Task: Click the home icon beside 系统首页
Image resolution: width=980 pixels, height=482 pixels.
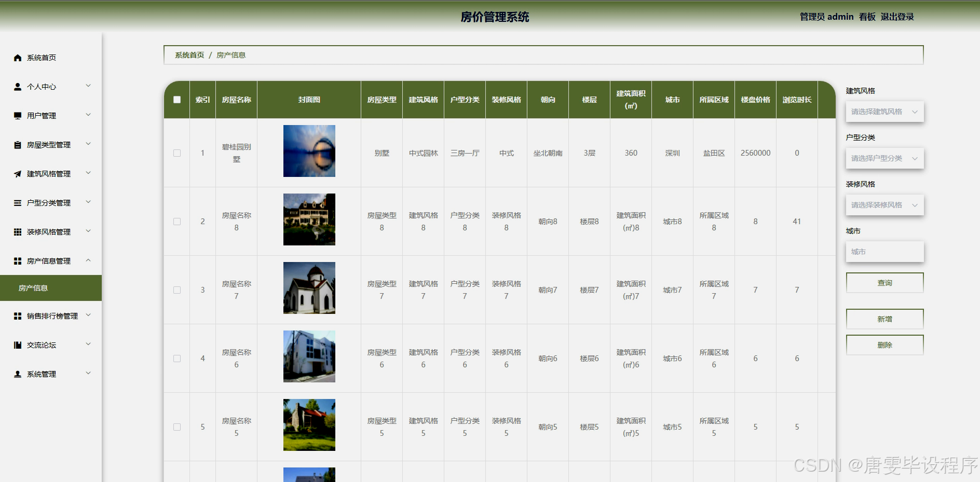Action: coord(18,58)
